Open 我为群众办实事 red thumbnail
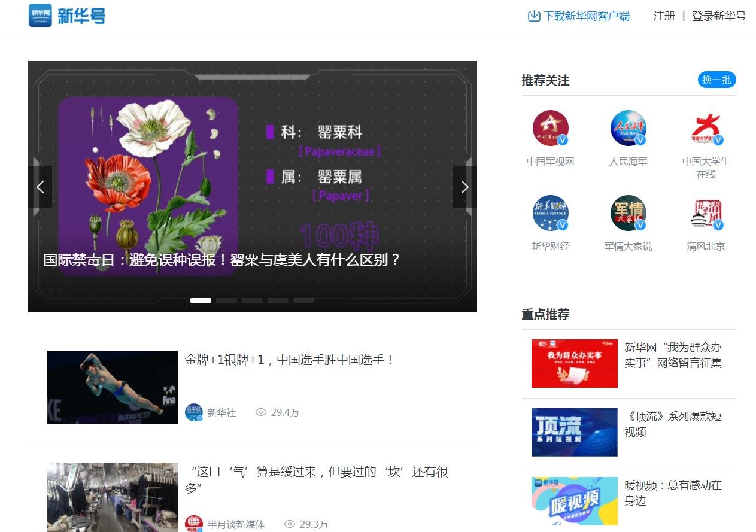 (575, 363)
